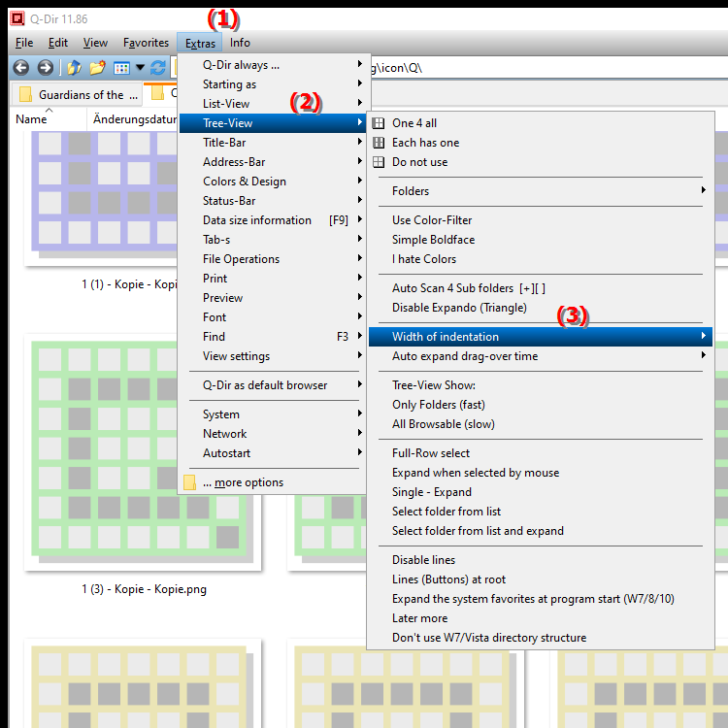The height and width of the screenshot is (728, 728).
Task: Expand the Starting as submenu
Action: [273, 84]
